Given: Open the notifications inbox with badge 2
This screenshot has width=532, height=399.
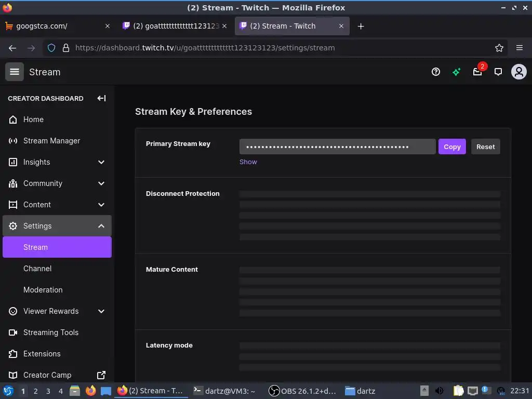Looking at the screenshot, I should tap(477, 72).
